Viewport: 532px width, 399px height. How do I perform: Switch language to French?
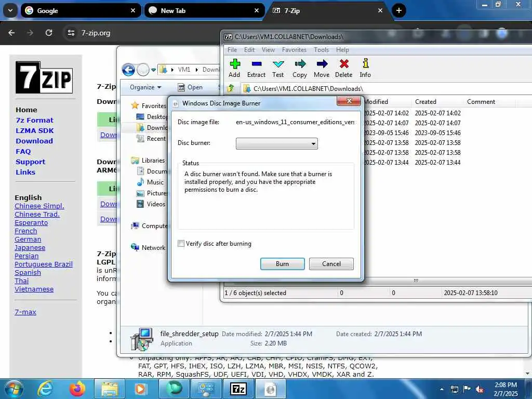pyautogui.click(x=26, y=231)
